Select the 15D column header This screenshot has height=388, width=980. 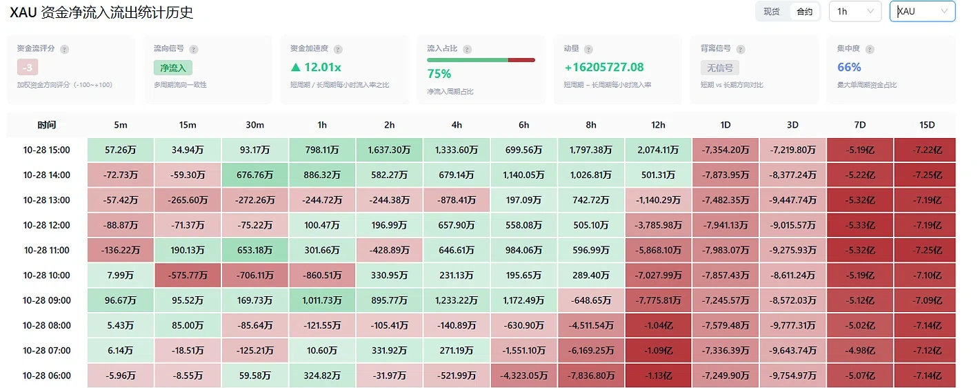click(927, 125)
